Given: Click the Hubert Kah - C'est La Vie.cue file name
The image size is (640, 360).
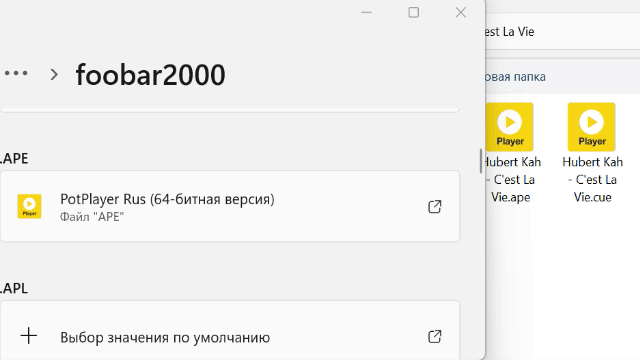Looking at the screenshot, I should coord(593,180).
